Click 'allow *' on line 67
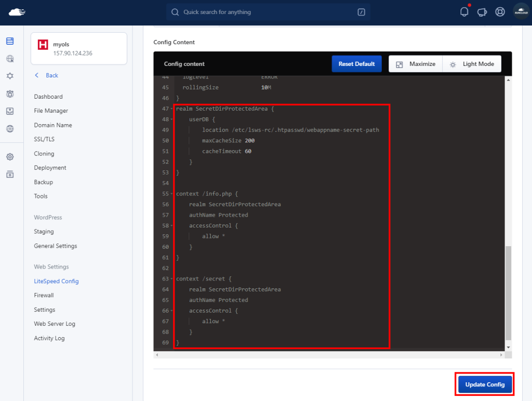The image size is (532, 401). click(214, 322)
